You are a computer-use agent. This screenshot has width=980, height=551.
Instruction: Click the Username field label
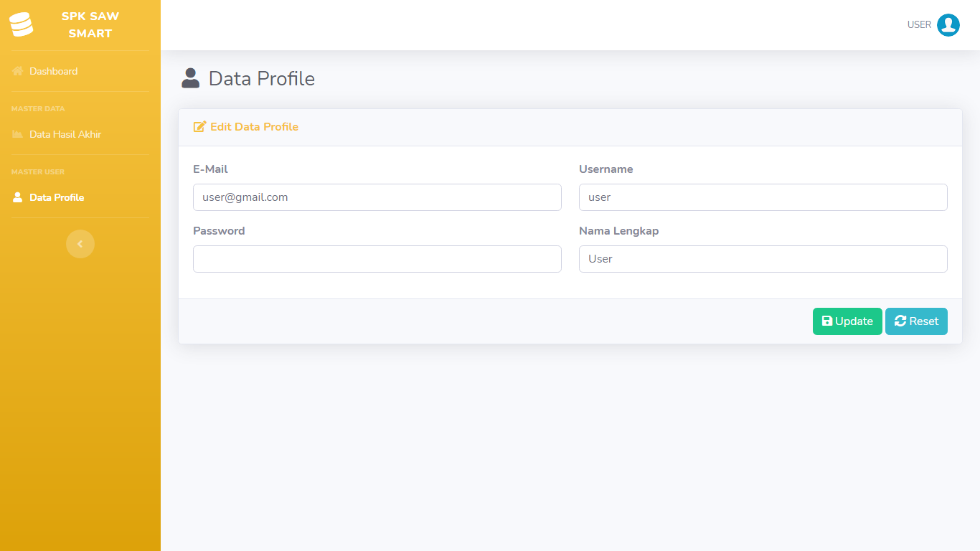606,169
